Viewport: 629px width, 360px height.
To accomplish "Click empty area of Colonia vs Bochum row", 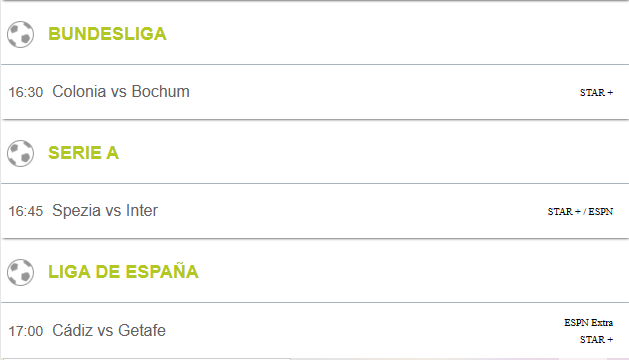I will [x=381, y=92].
